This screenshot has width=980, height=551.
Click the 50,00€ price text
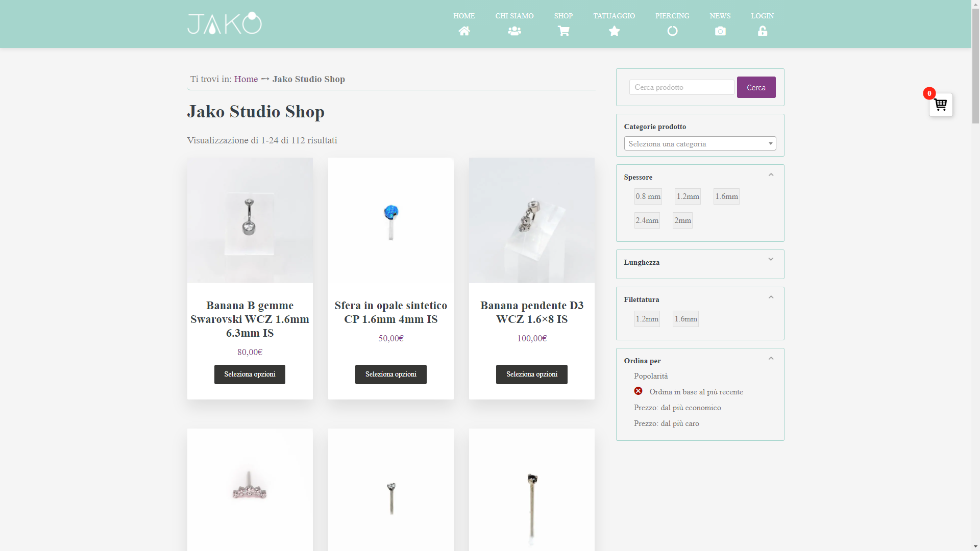click(x=390, y=338)
